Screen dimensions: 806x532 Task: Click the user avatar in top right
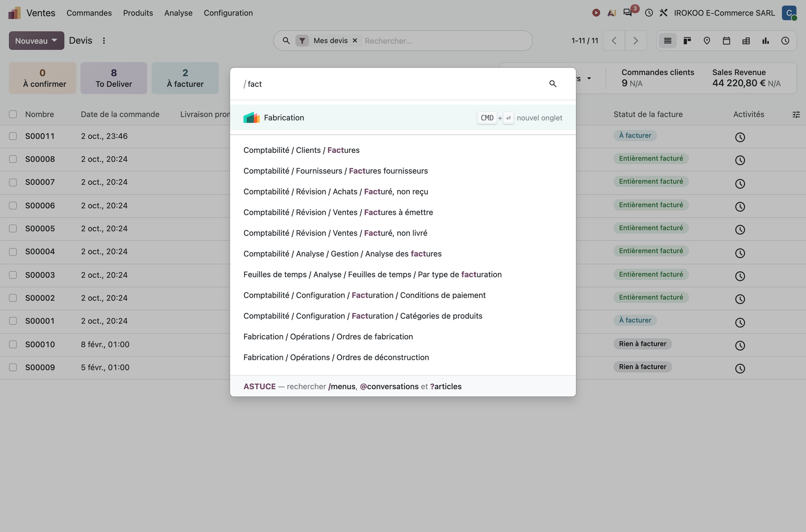(x=789, y=13)
